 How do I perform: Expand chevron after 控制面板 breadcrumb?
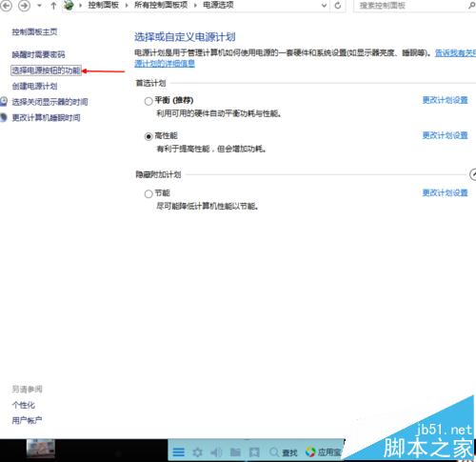pyautogui.click(x=127, y=6)
